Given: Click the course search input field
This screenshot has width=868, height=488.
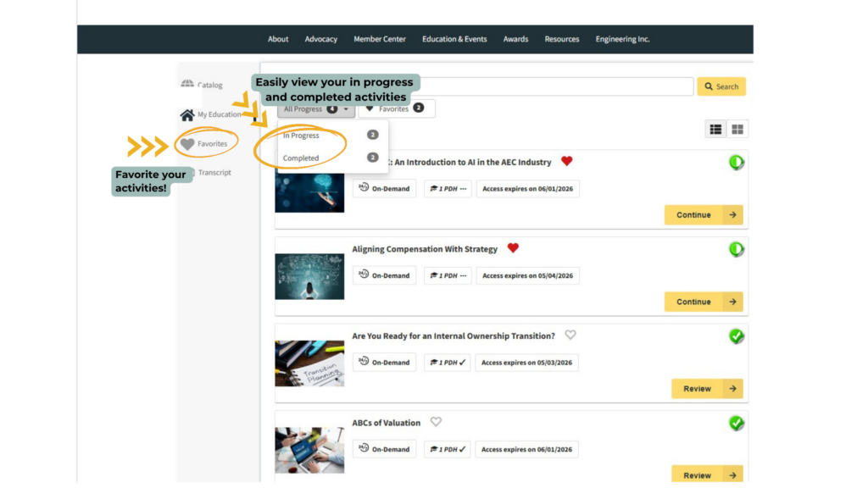Looking at the screenshot, I should pos(559,86).
